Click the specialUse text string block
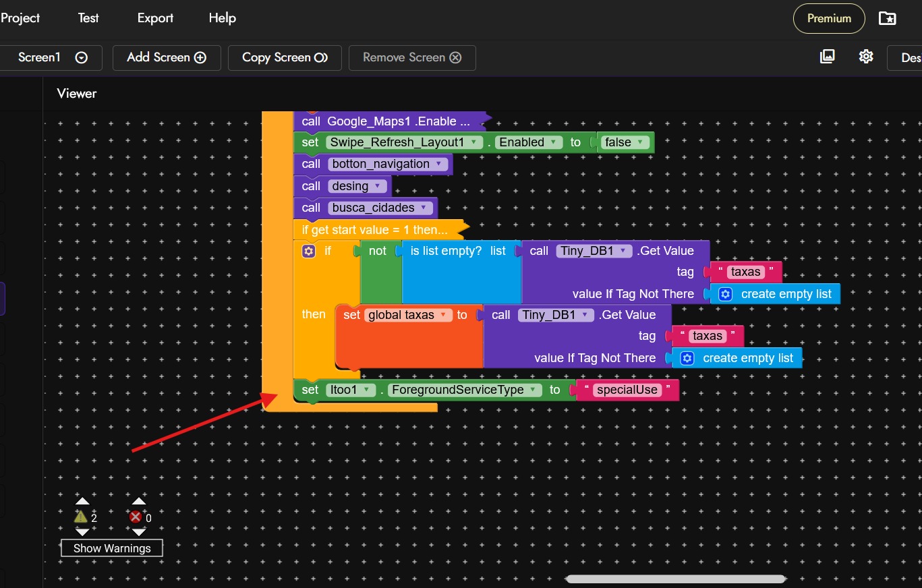 (x=627, y=390)
